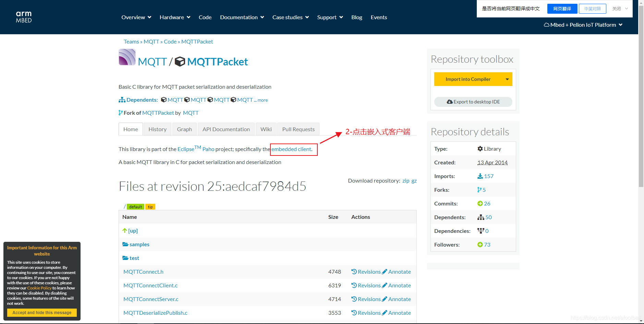
Task: Click the arm MBED logo
Action: point(23,16)
